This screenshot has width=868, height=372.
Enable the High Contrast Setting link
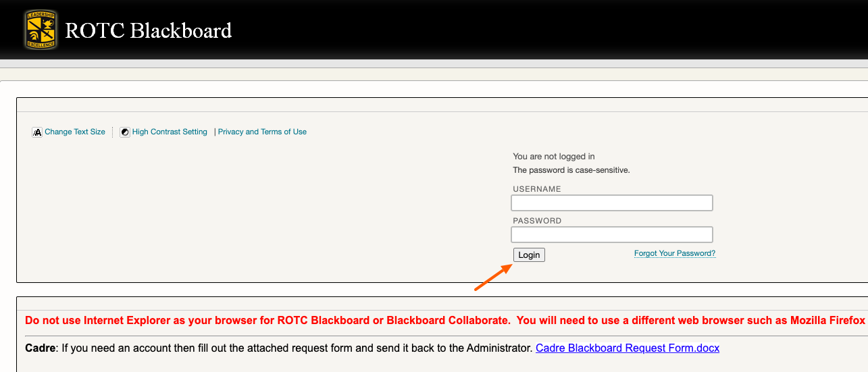170,132
